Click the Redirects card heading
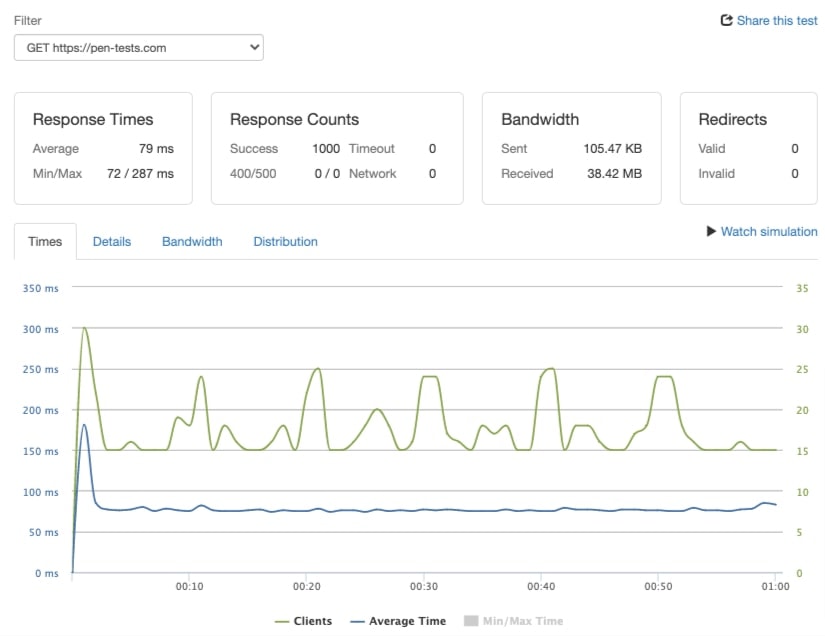The height and width of the screenshot is (636, 825). click(x=732, y=119)
